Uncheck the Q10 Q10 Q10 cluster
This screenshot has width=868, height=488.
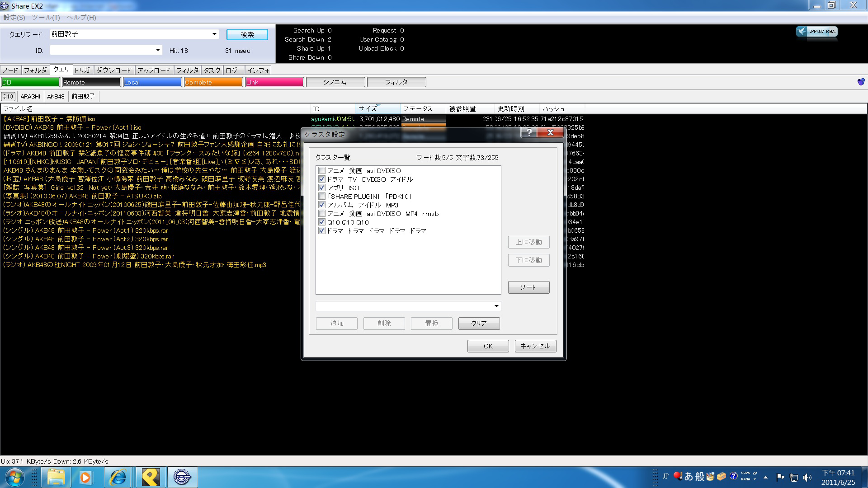pyautogui.click(x=322, y=222)
